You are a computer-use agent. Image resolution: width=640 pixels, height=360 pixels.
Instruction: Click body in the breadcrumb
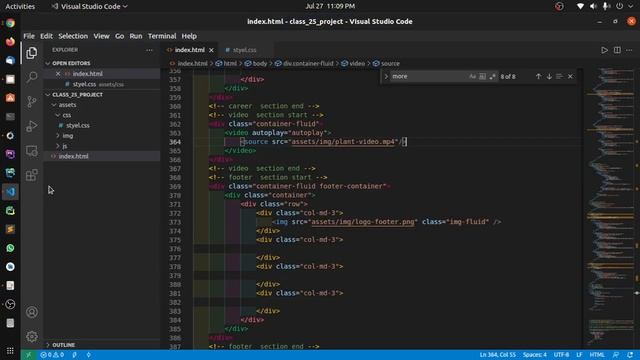tap(260, 64)
